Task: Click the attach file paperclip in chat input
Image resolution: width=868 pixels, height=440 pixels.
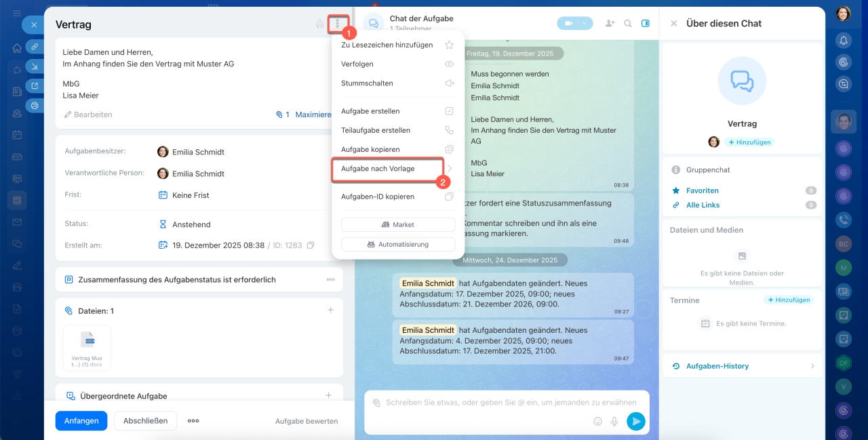Action: click(x=376, y=403)
